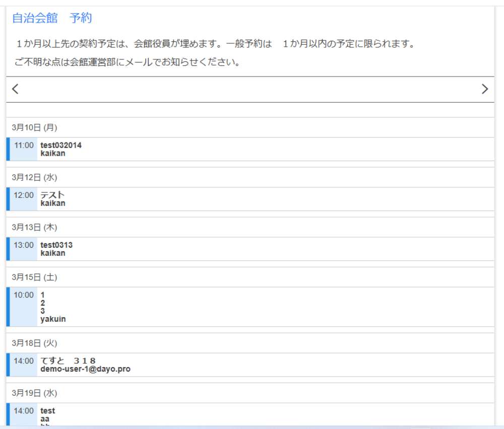Image resolution: width=504 pixels, height=429 pixels.
Task: Click the 11:00 time slot cell
Action: 24,146
